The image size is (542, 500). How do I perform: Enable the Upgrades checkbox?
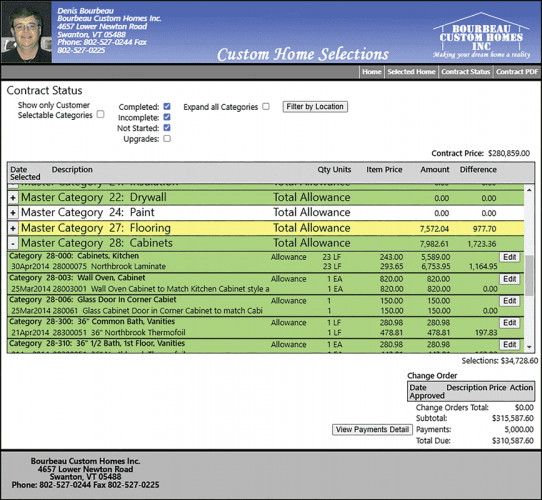(x=167, y=139)
